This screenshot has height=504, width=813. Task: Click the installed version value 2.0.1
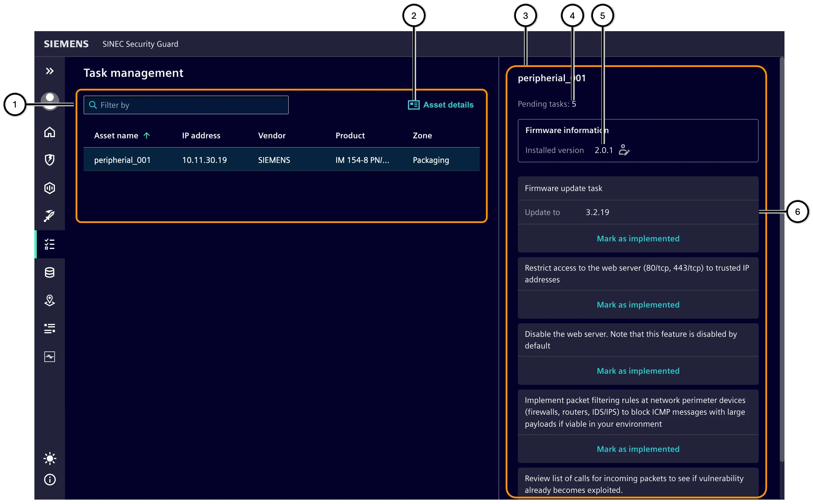[604, 150]
